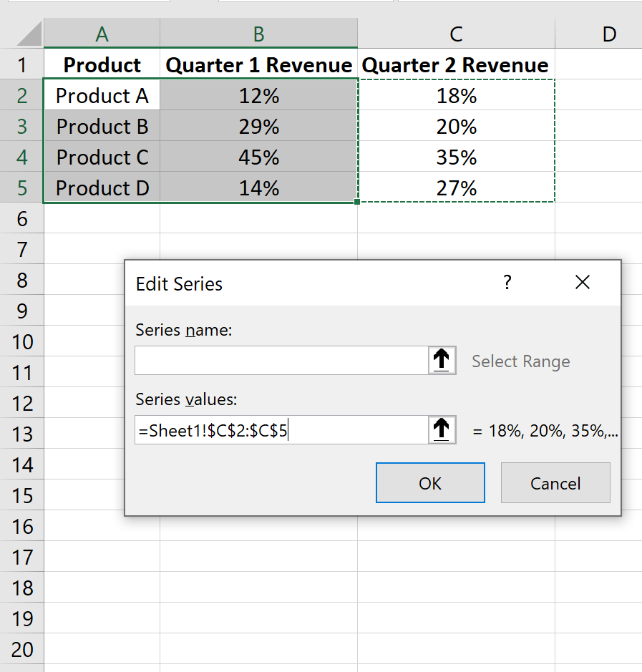This screenshot has height=672, width=642.
Task: Select column A header
Action: (x=102, y=34)
